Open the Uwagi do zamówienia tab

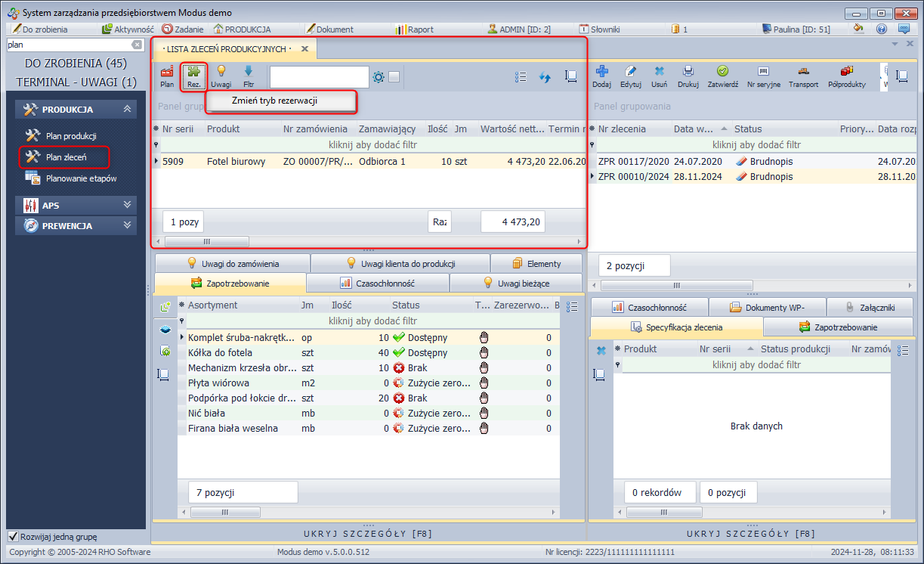[x=232, y=263]
